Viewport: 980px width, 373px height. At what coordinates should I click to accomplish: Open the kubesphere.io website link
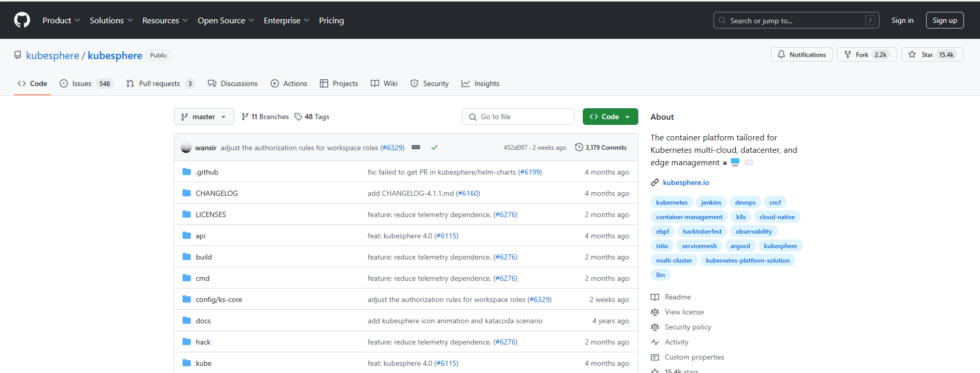(686, 182)
